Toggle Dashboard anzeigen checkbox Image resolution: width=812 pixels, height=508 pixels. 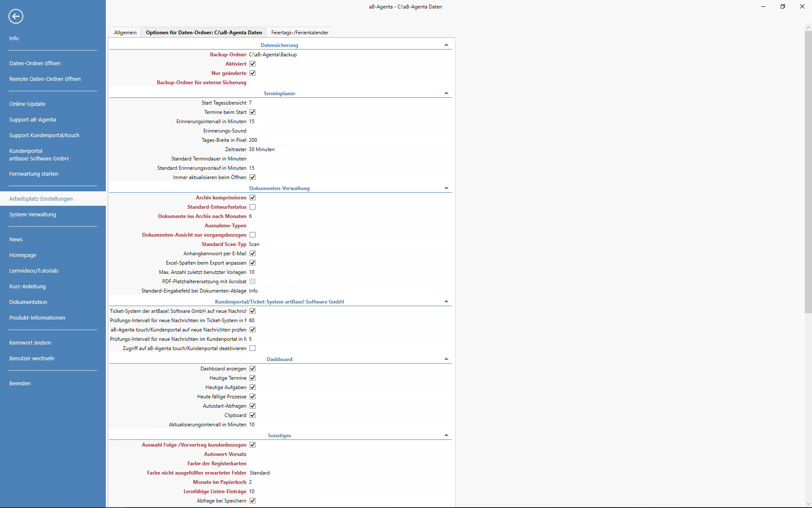pos(252,369)
